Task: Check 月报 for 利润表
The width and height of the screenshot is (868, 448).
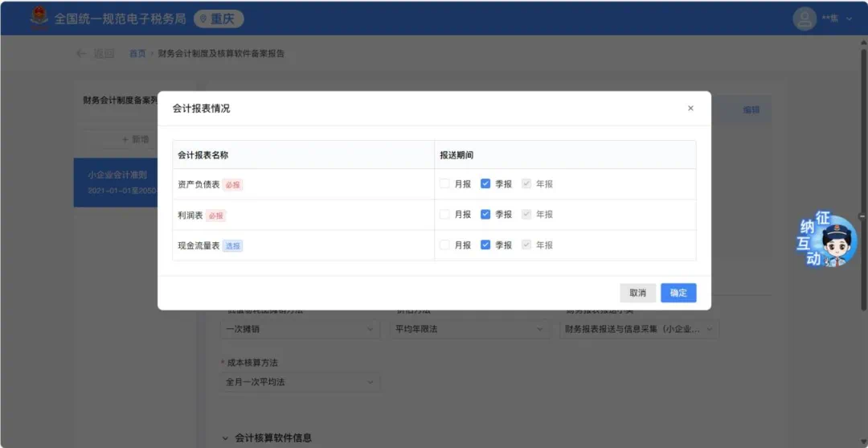Action: click(x=444, y=214)
